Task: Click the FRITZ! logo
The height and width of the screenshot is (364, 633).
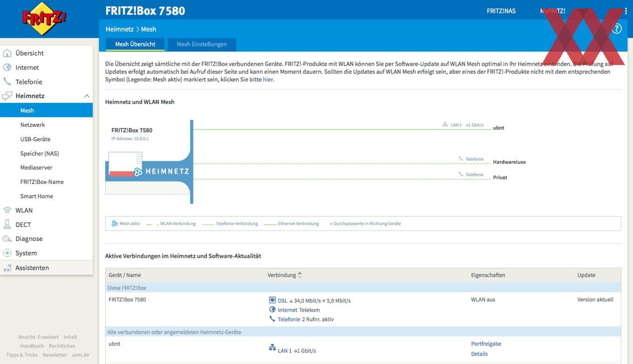Action: click(44, 18)
